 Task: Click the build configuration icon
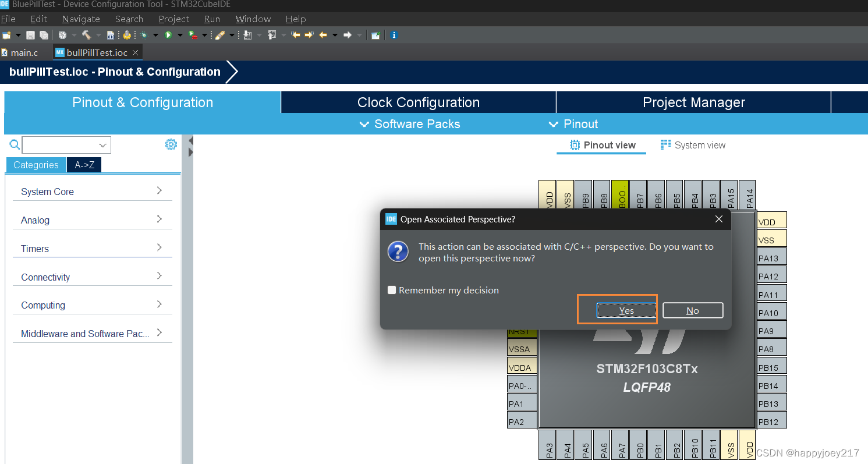pyautogui.click(x=62, y=35)
